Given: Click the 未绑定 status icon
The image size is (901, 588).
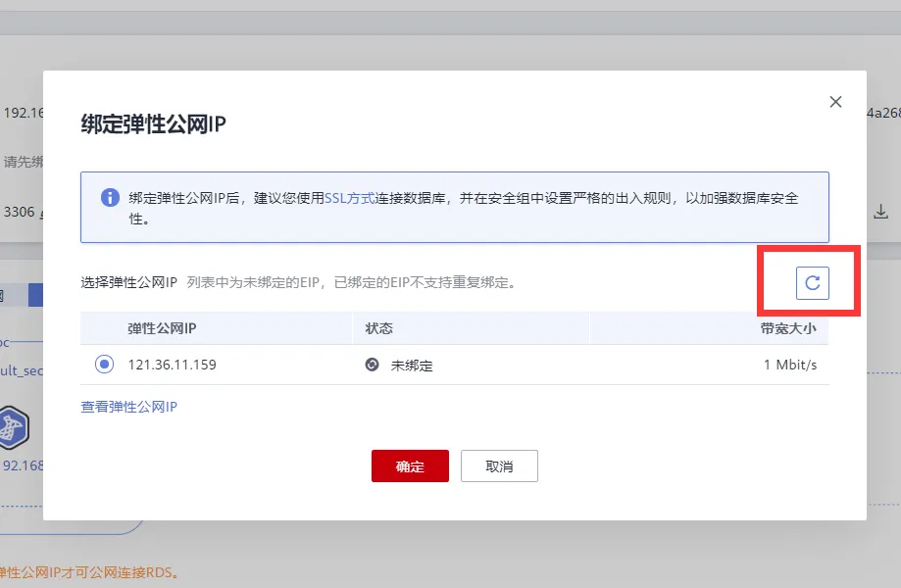Looking at the screenshot, I should coord(372,365).
